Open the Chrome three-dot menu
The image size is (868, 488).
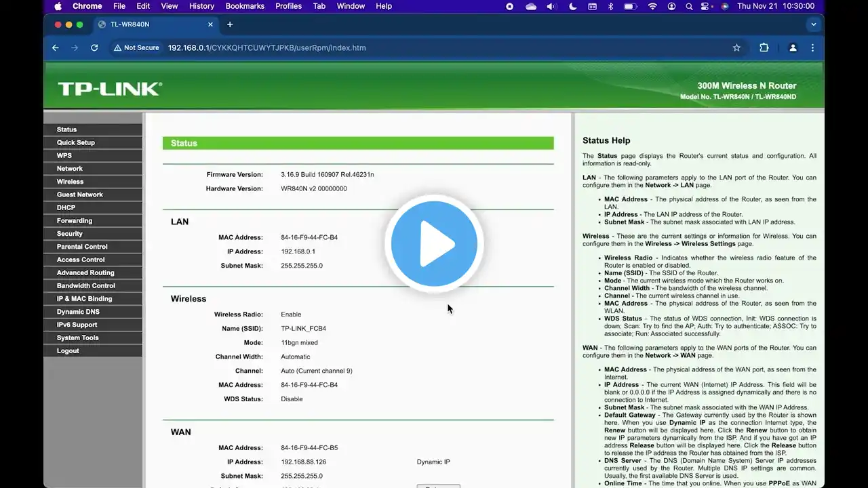tap(812, 47)
